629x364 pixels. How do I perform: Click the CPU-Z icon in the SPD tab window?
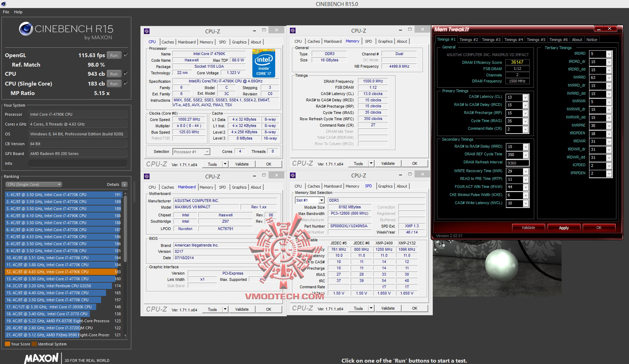click(x=293, y=175)
